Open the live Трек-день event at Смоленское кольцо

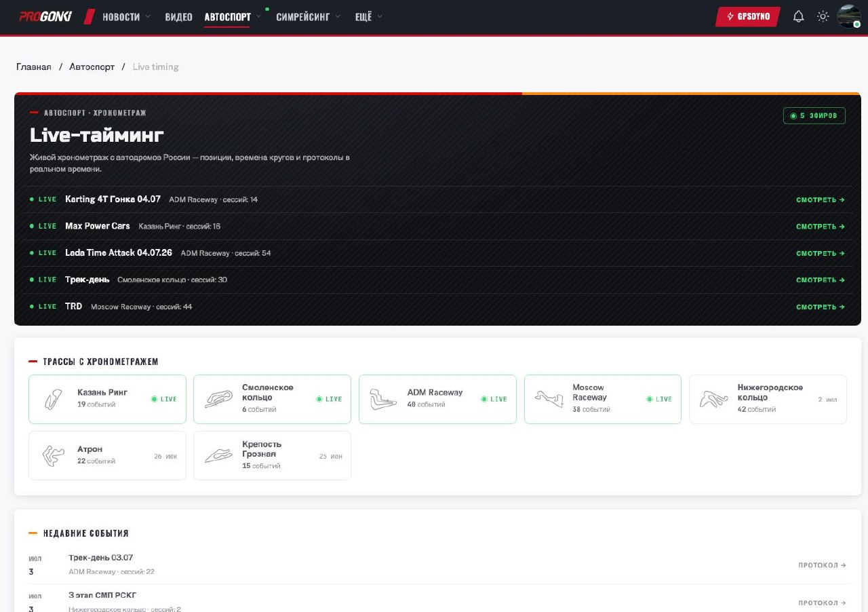87,280
